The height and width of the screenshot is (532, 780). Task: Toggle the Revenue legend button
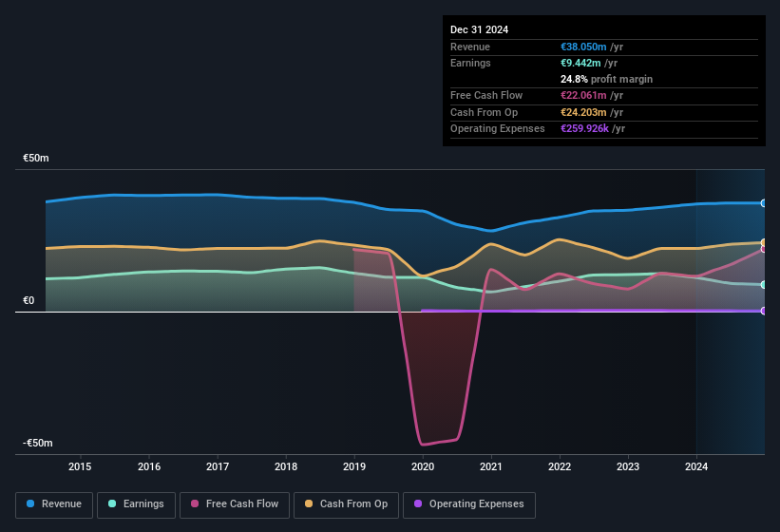click(54, 503)
